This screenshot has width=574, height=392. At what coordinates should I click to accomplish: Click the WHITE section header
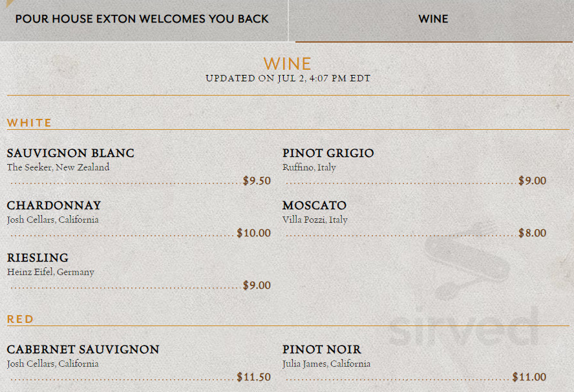[29, 123]
